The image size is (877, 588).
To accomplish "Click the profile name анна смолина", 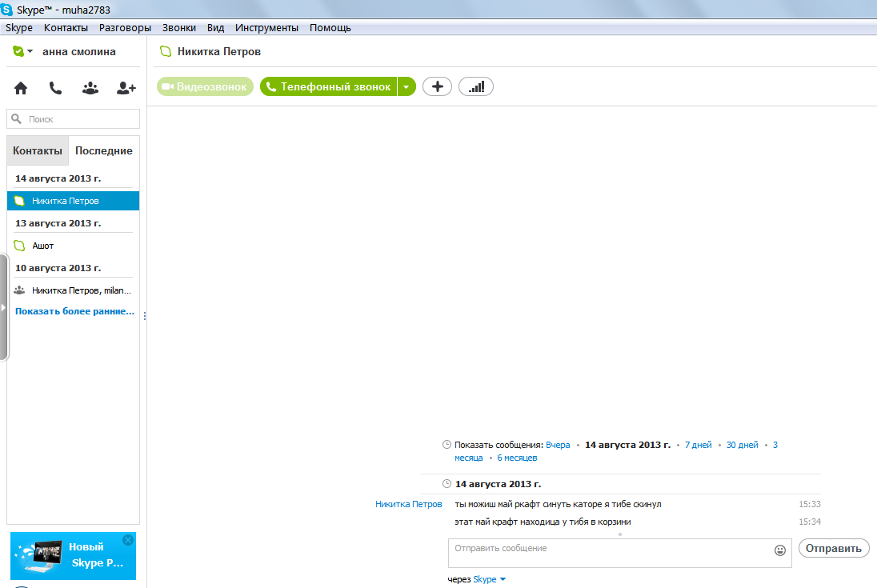I will pyautogui.click(x=79, y=51).
